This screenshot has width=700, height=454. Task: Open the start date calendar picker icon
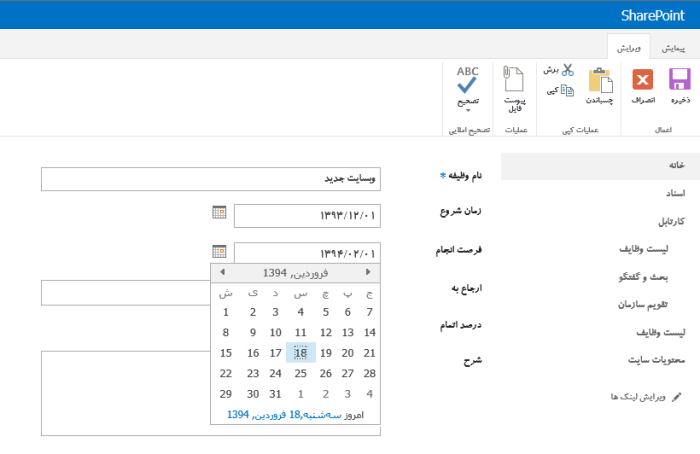tap(219, 212)
